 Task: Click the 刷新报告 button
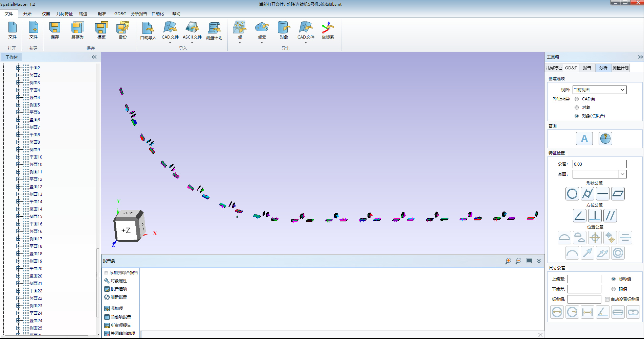click(x=118, y=297)
